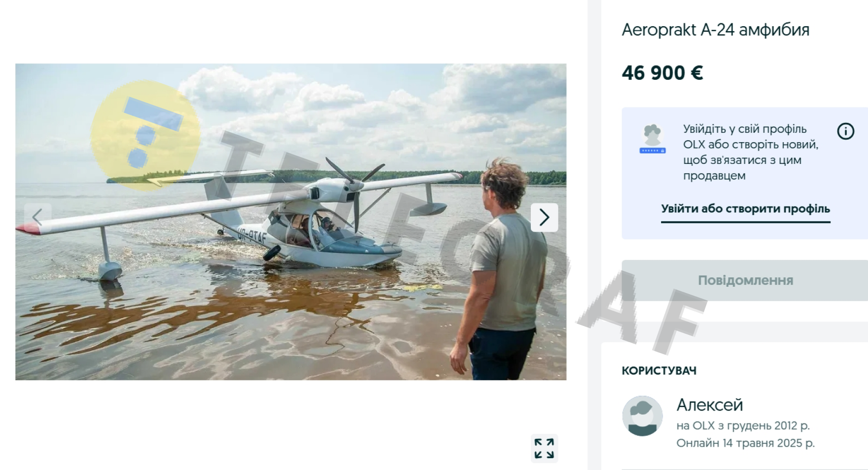This screenshot has width=868, height=470.
Task: Click the login prompt text about OLX profile
Action: point(750,152)
